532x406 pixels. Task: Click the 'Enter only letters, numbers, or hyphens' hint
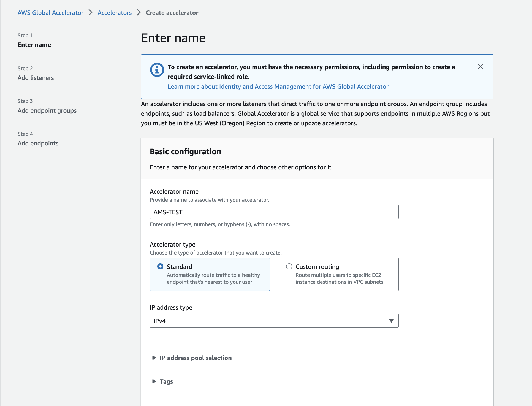(220, 224)
